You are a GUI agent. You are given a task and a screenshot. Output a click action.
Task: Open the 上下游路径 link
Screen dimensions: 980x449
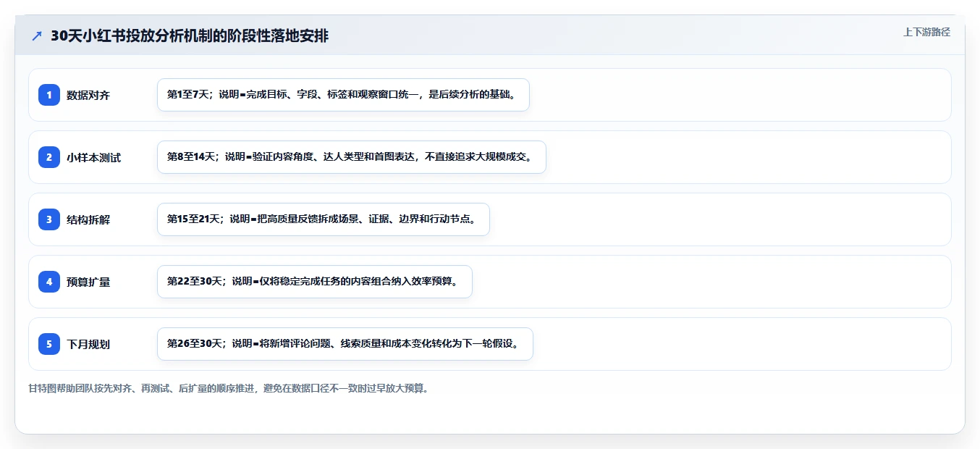point(926,32)
